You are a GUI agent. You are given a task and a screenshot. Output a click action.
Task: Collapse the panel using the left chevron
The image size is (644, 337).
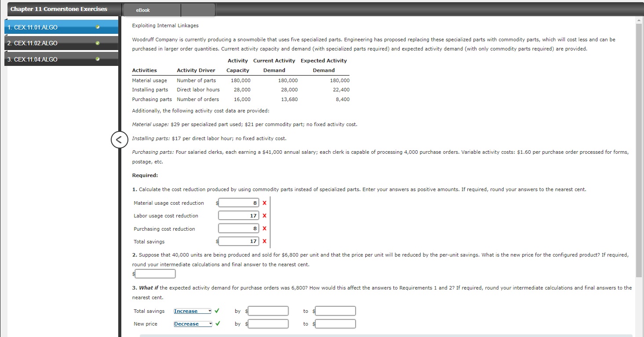click(x=119, y=140)
